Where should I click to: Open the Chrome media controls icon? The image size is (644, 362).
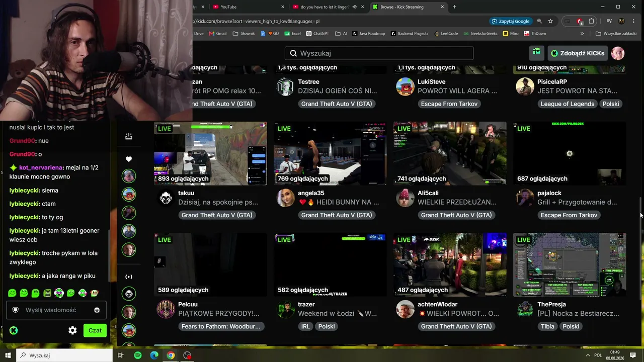609,21
